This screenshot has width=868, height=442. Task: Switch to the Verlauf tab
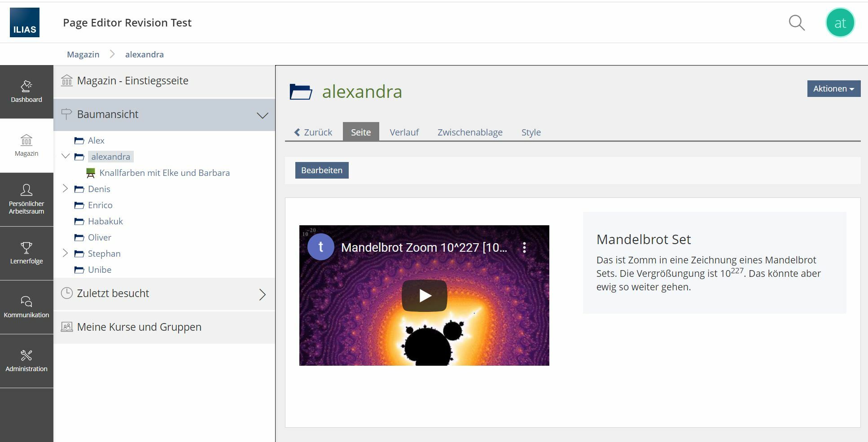(404, 132)
